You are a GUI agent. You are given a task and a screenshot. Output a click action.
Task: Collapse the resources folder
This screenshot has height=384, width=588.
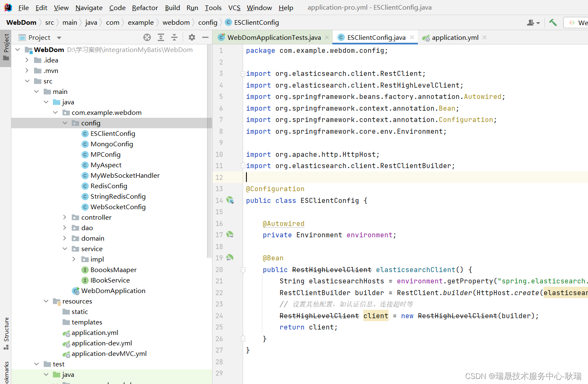click(46, 301)
